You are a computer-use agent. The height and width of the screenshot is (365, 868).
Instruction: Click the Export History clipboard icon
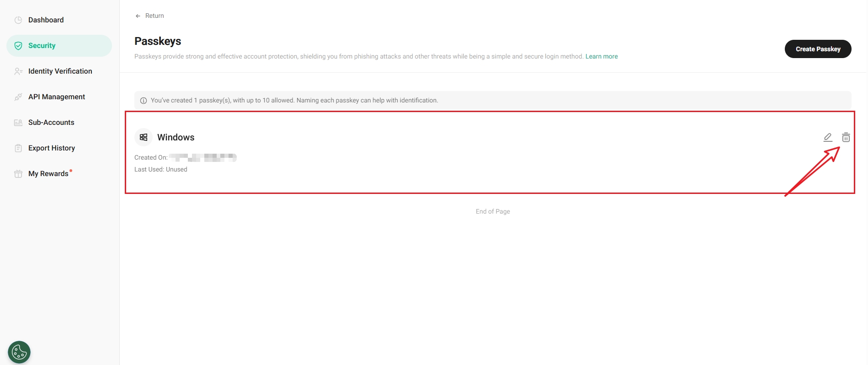[18, 148]
